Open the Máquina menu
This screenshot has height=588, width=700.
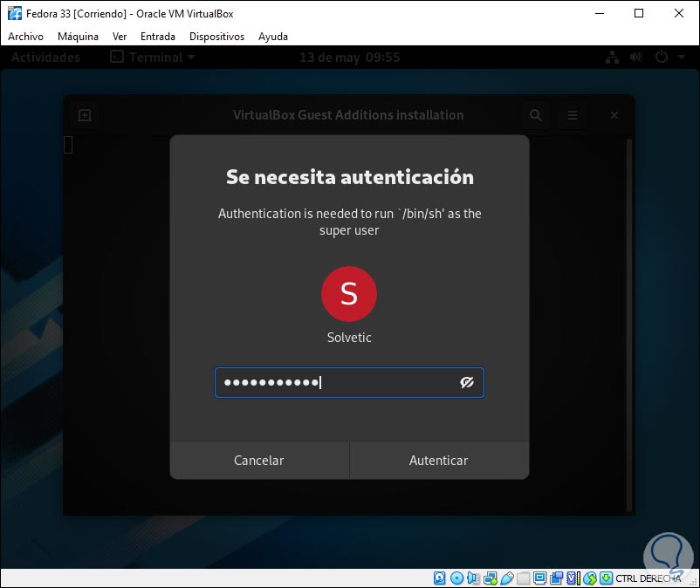[78, 37]
